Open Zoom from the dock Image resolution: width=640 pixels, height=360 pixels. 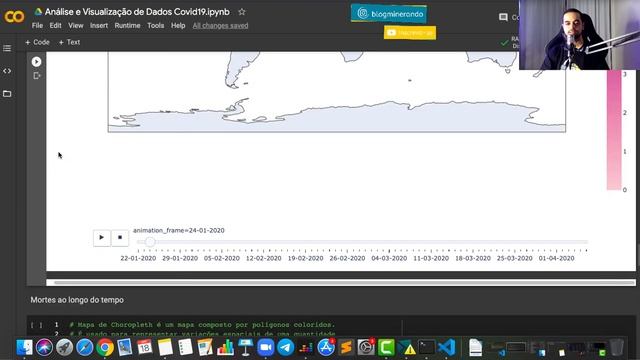266,347
